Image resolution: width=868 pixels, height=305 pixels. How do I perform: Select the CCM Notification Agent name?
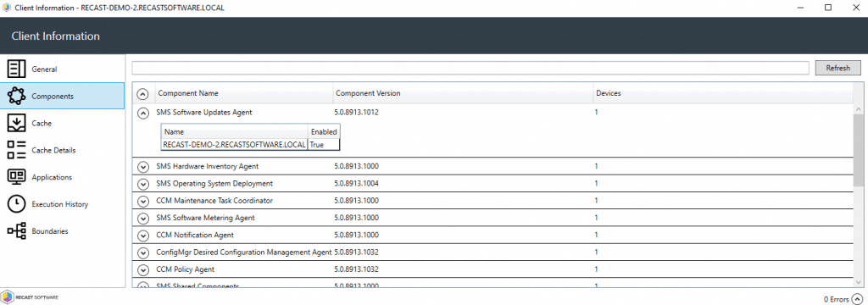[196, 235]
